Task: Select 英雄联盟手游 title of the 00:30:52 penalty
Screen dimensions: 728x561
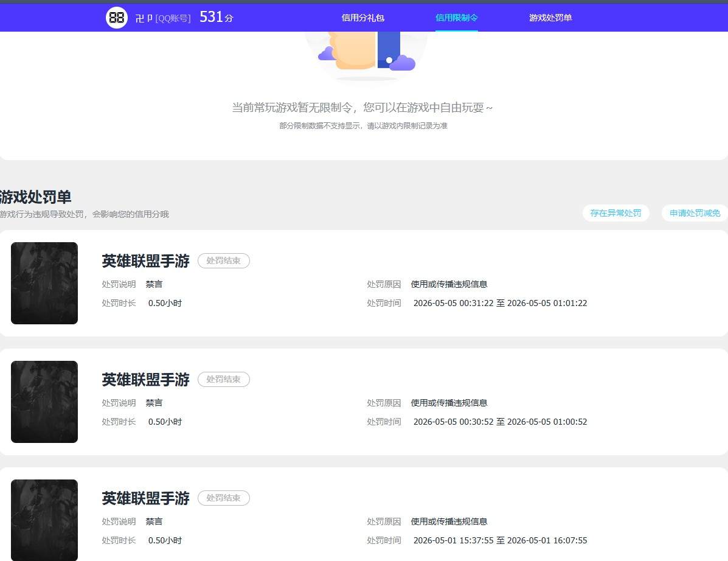Action: pyautogui.click(x=146, y=380)
